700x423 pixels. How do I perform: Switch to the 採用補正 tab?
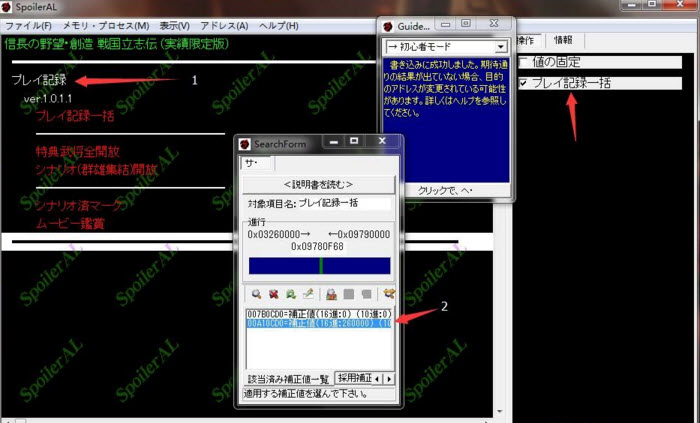pos(354,378)
